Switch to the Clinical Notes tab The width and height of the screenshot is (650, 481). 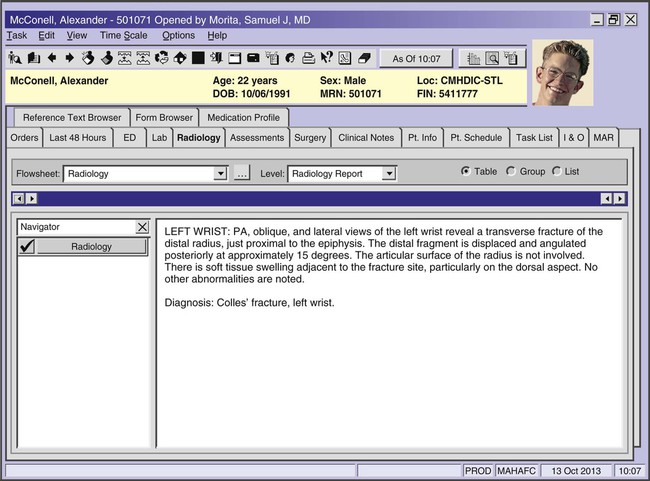coord(366,138)
